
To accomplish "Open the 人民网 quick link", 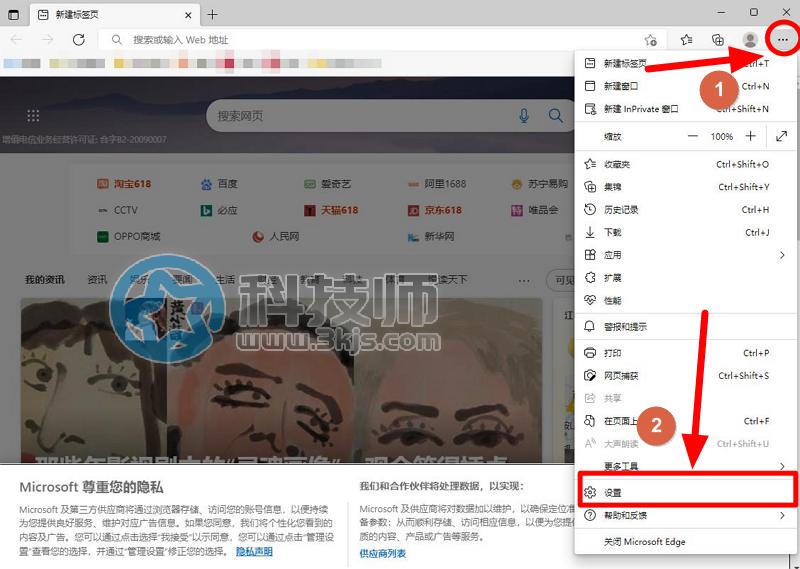I will pyautogui.click(x=276, y=236).
